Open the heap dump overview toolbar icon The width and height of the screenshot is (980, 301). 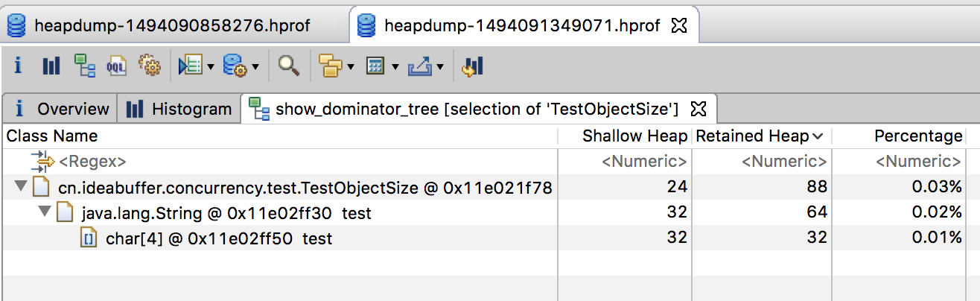coord(17,66)
